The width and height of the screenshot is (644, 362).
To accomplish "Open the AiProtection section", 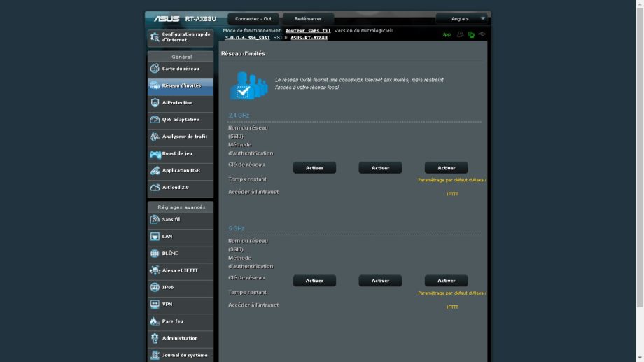I will pos(180,102).
